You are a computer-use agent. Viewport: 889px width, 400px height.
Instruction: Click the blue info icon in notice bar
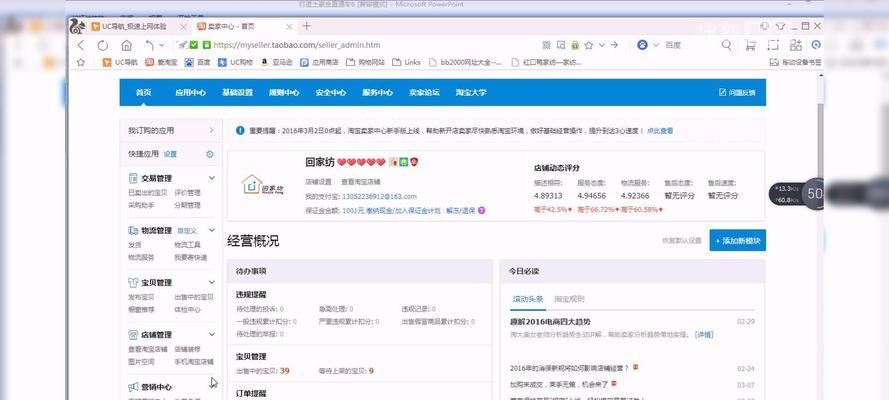point(240,130)
